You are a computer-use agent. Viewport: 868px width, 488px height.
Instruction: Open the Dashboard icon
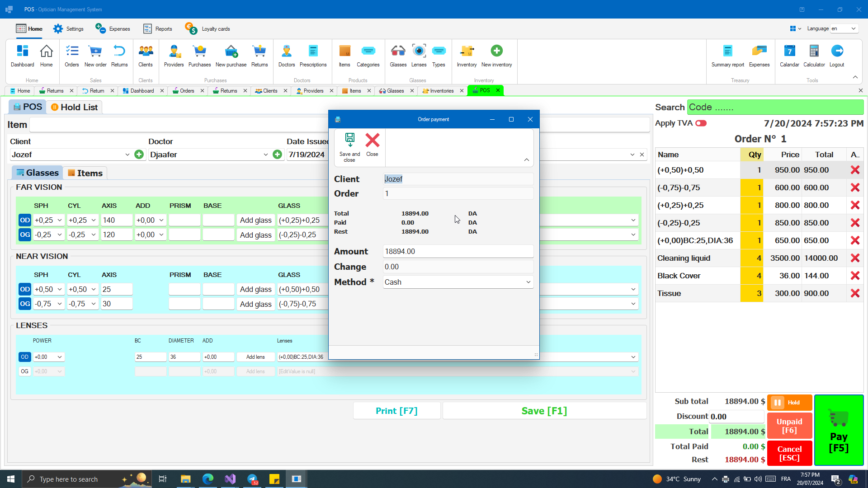pyautogui.click(x=22, y=54)
